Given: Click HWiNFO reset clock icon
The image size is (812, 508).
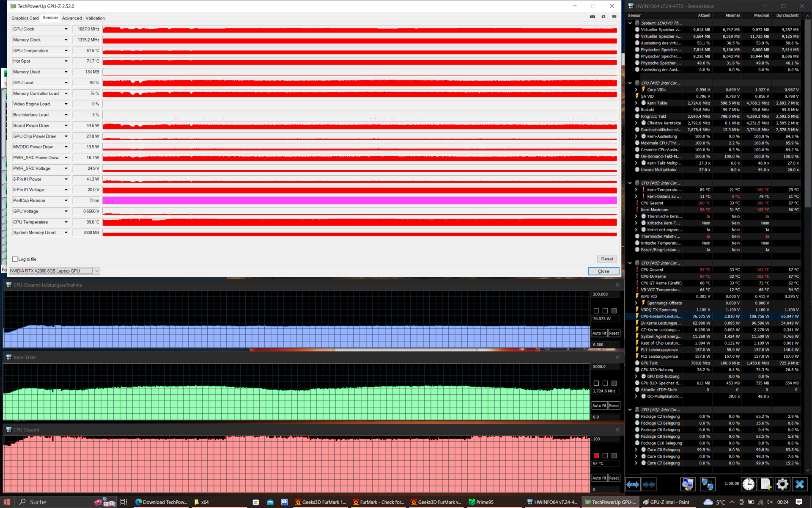Looking at the screenshot, I should tap(749, 484).
